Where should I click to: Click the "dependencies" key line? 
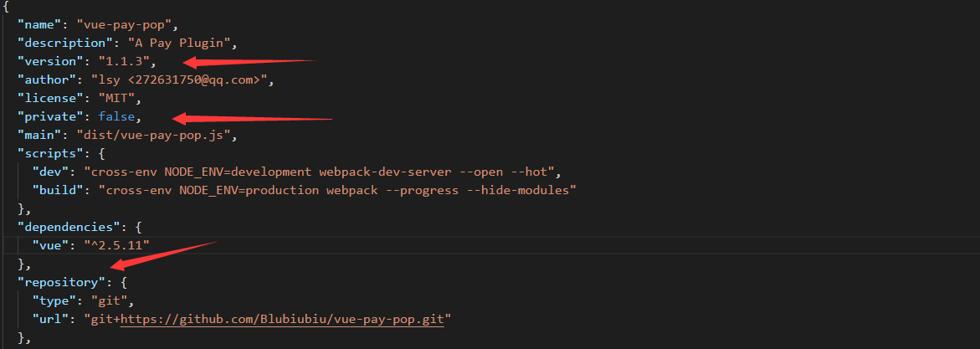(x=80, y=228)
